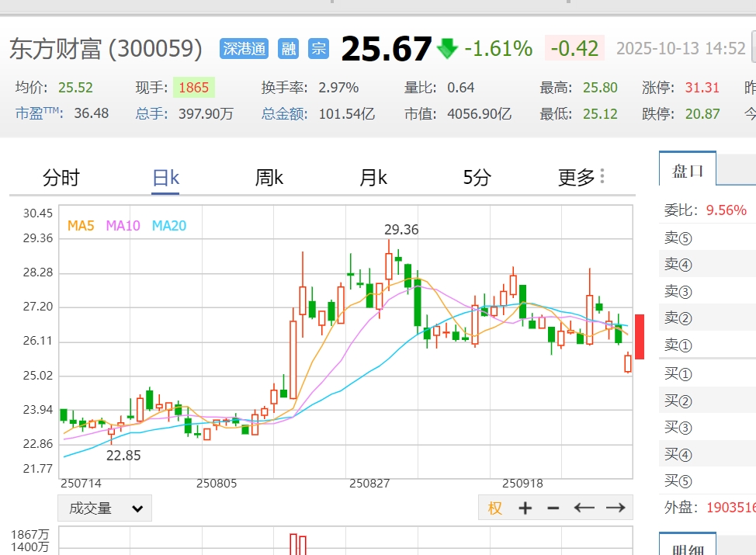Click the current price 25.67
The height and width of the screenshot is (555, 756).
[387, 49]
